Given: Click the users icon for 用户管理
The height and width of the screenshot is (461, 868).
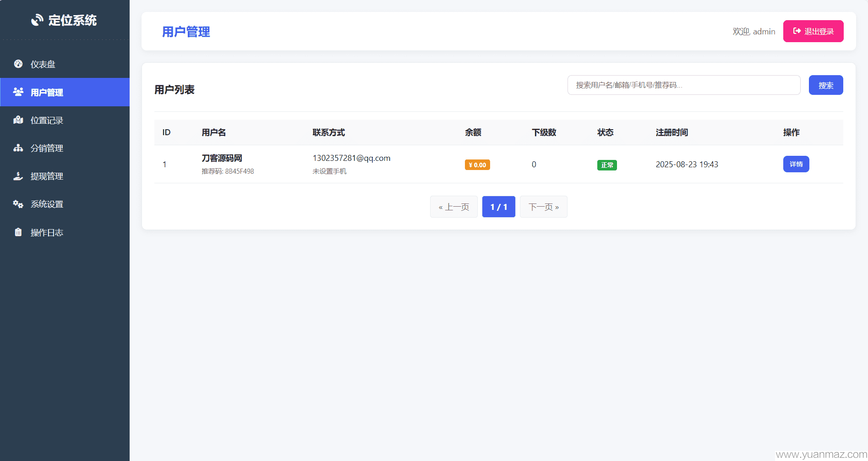Looking at the screenshot, I should 18,92.
